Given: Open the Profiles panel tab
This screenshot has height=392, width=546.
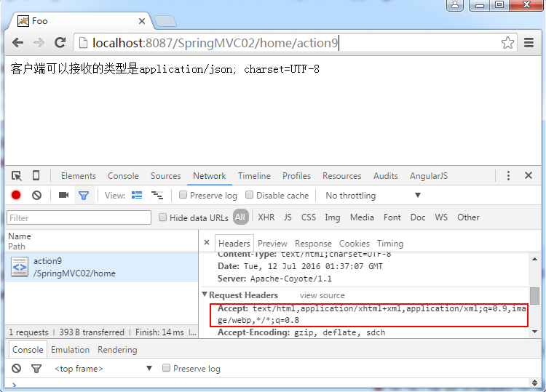Looking at the screenshot, I should coord(296,176).
